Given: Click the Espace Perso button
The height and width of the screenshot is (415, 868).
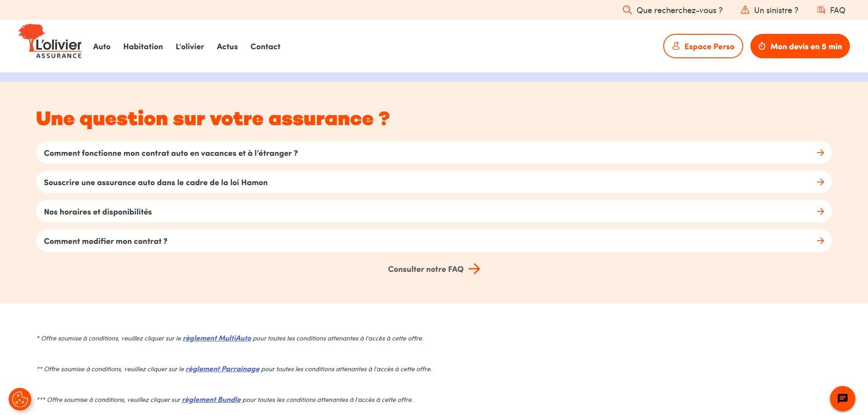Looking at the screenshot, I should (703, 46).
